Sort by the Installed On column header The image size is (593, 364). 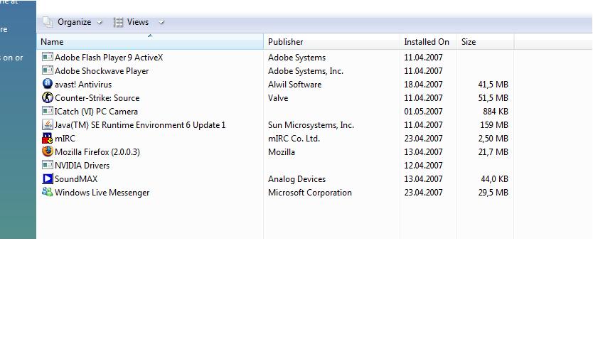[428, 41]
